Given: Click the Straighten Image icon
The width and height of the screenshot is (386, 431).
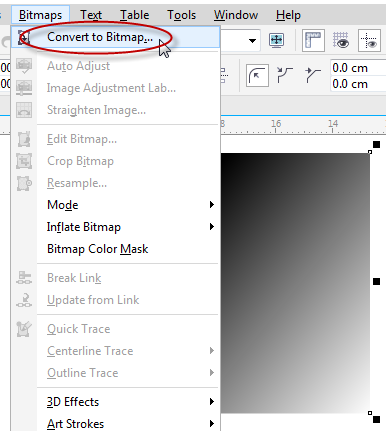Looking at the screenshot, I should pyautogui.click(x=24, y=110).
